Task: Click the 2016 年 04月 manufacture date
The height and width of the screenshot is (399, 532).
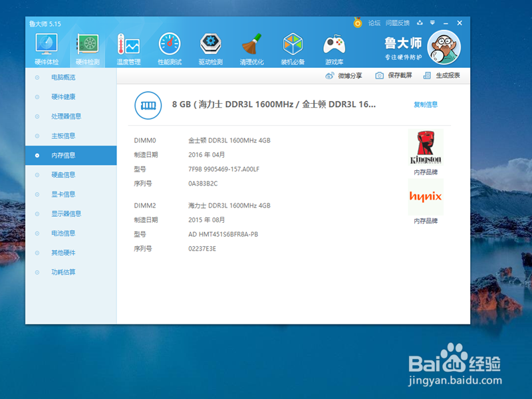Action: (207, 155)
